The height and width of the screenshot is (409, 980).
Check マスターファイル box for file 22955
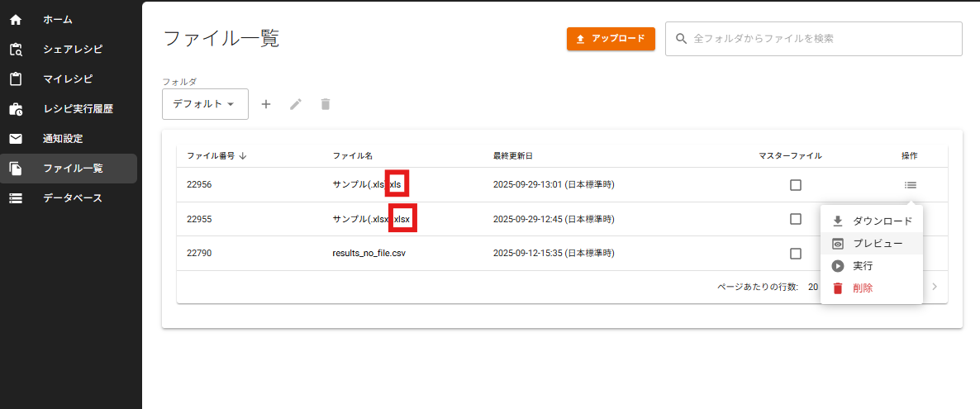(796, 219)
